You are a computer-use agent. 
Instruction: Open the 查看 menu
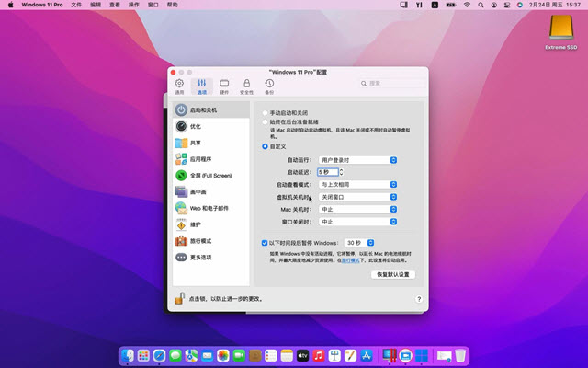pyautogui.click(x=115, y=5)
